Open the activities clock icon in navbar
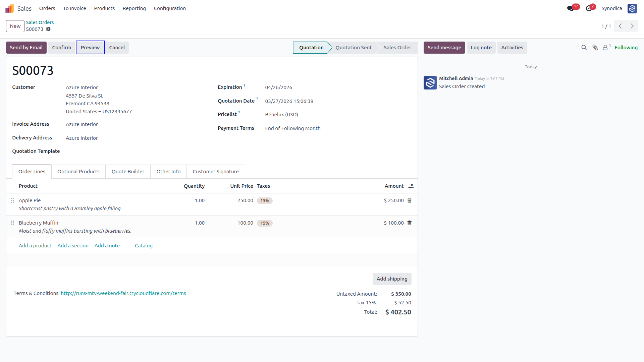The height and width of the screenshot is (362, 644). click(x=589, y=8)
